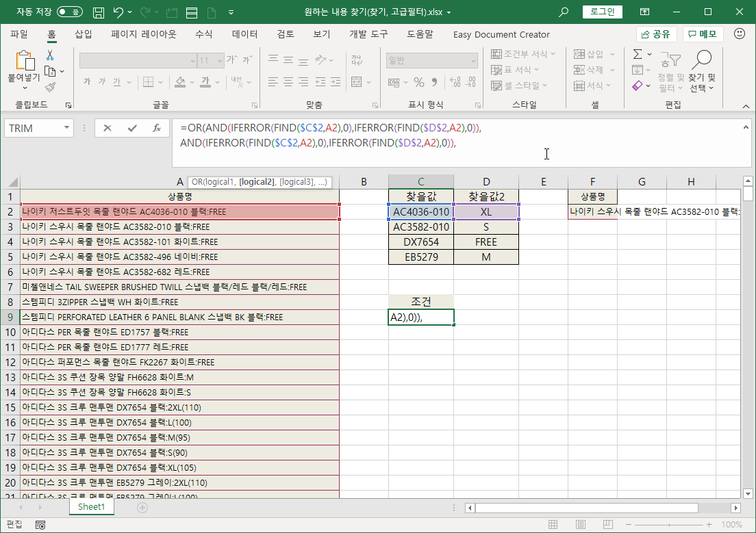Cancel formula entry with the X icon
Image resolution: width=756 pixels, height=533 pixels.
pyautogui.click(x=107, y=128)
